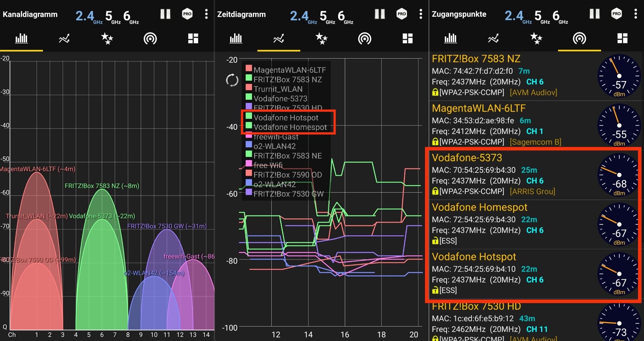
Task: Open channel rating stars tab in Zugangspunkte panel
Action: [536, 39]
